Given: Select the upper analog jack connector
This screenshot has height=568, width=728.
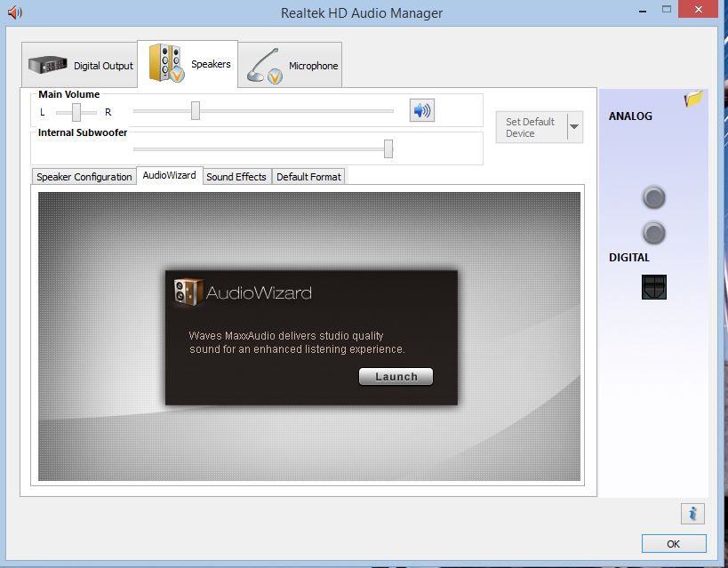Looking at the screenshot, I should (653, 197).
